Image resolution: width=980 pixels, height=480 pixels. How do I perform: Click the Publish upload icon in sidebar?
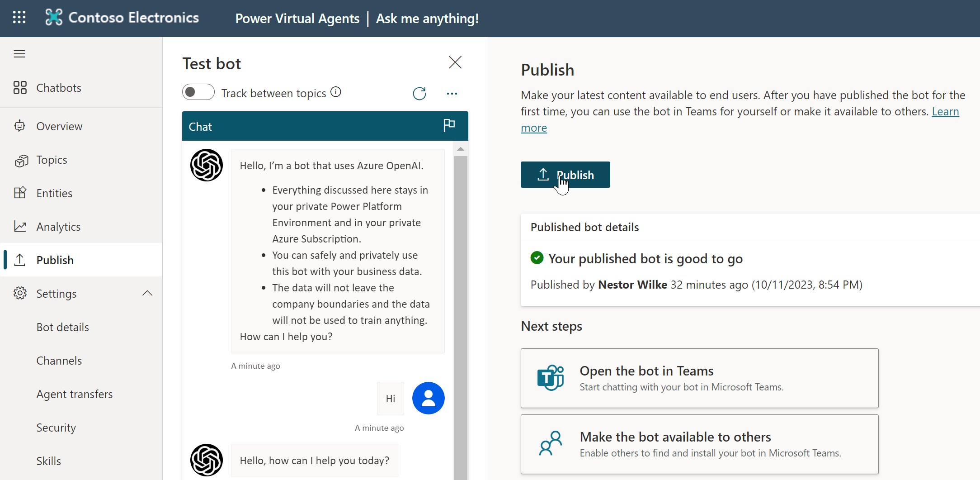(x=20, y=260)
